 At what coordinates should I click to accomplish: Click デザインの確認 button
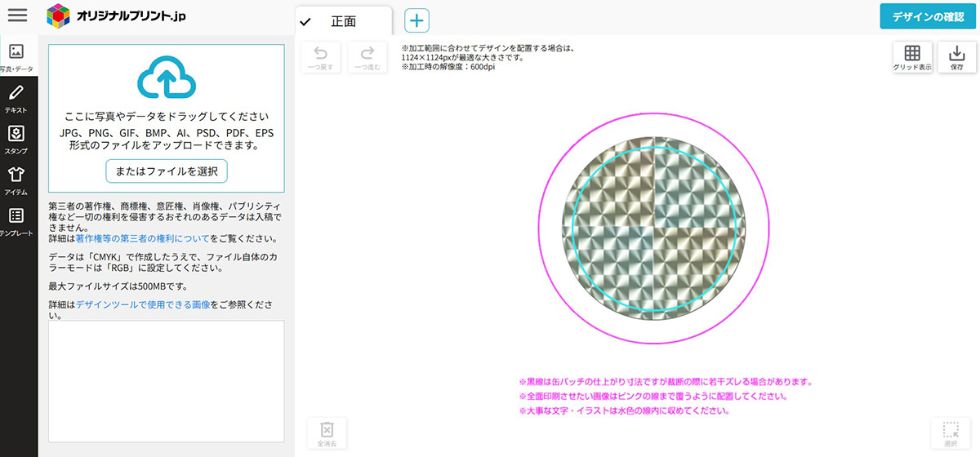click(928, 16)
